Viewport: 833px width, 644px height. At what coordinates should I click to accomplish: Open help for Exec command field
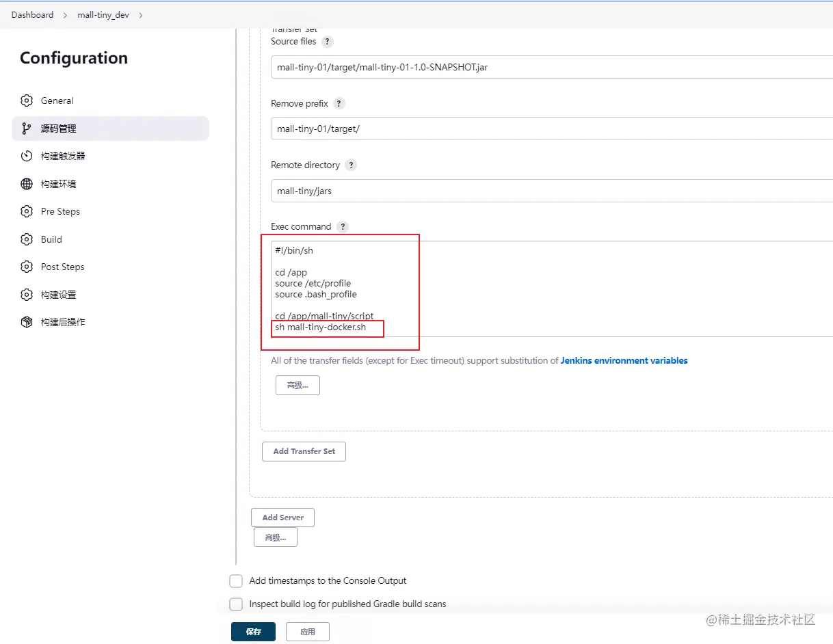coord(343,227)
